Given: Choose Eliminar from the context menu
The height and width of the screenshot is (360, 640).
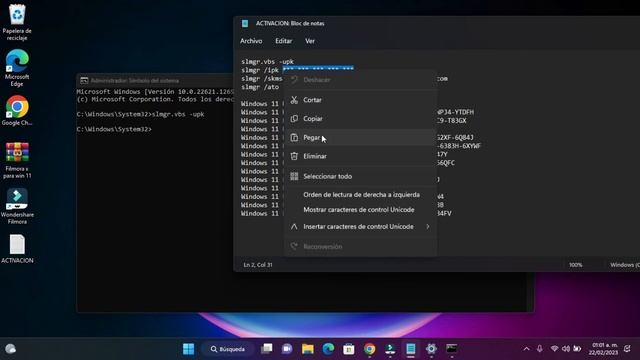Looking at the screenshot, I should pos(360,156).
